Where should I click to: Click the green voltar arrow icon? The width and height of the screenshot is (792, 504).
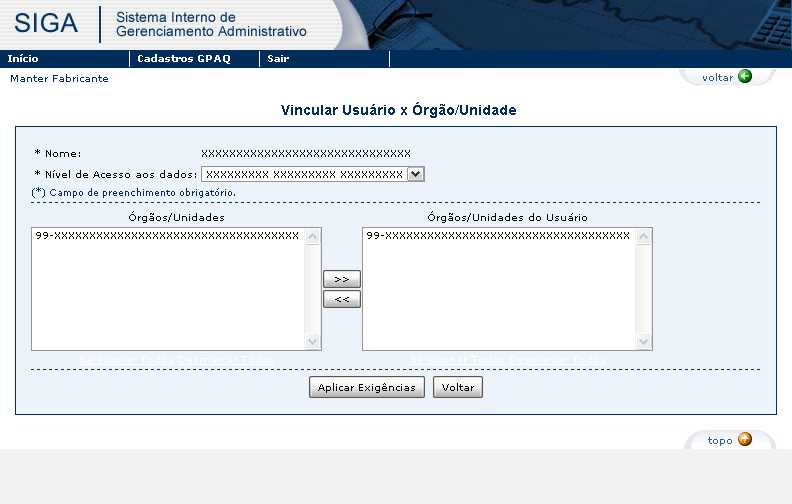[x=745, y=77]
